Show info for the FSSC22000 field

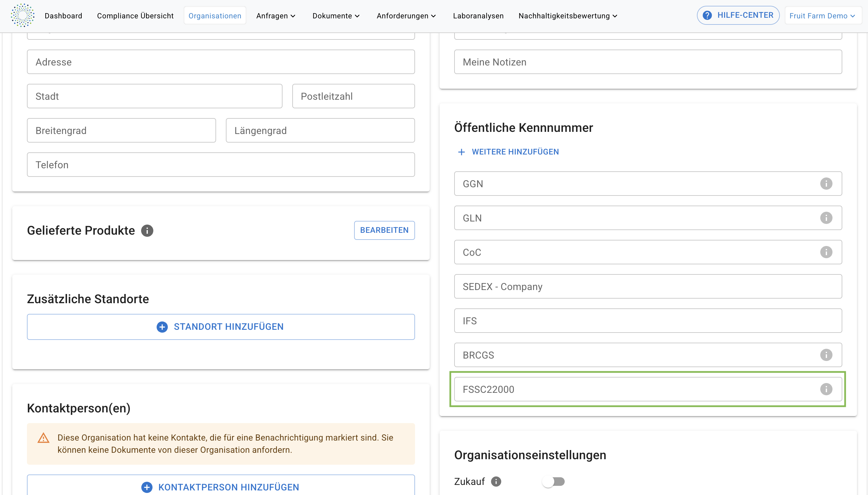coord(826,389)
